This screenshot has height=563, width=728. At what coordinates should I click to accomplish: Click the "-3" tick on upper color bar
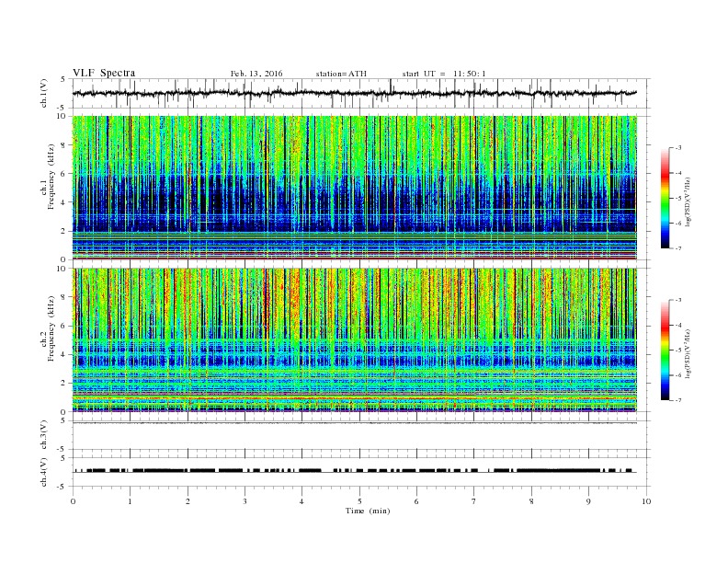point(678,148)
